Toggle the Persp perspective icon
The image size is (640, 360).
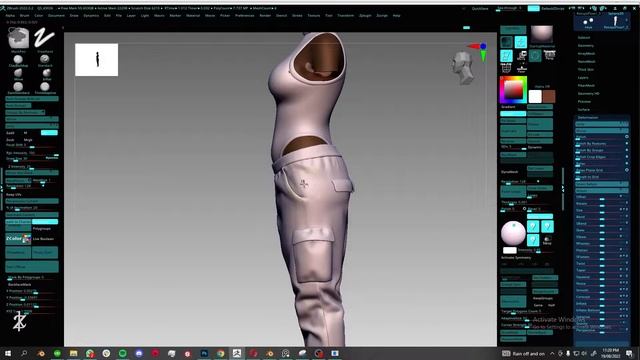[550, 55]
